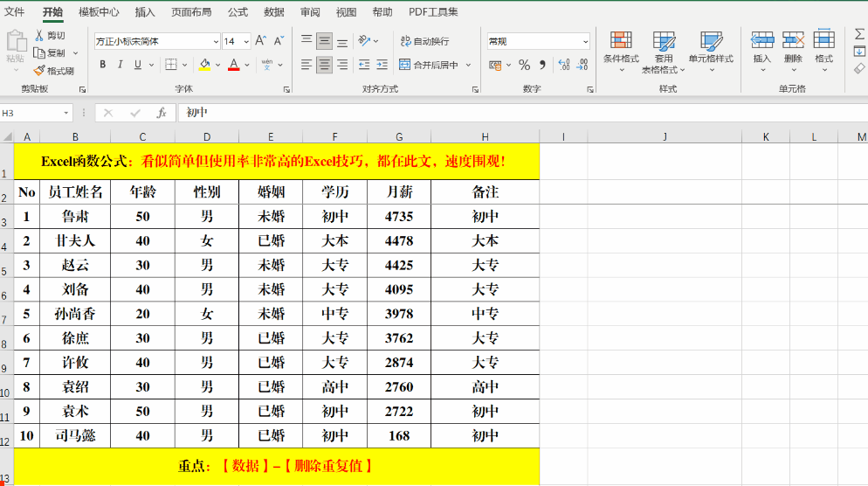868x486 pixels.
Task: Open the Page Layout (页面布局) tab
Action: click(191, 11)
